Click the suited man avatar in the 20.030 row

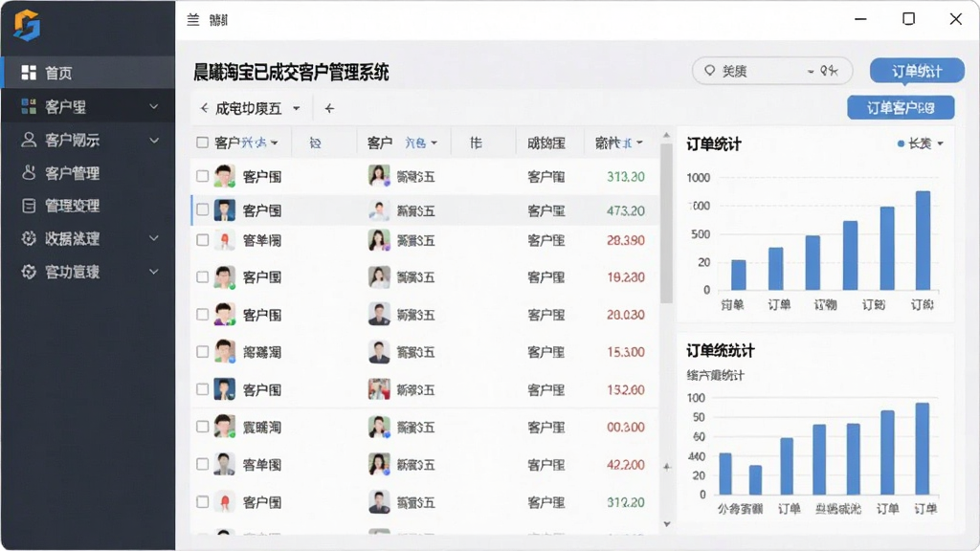379,314
